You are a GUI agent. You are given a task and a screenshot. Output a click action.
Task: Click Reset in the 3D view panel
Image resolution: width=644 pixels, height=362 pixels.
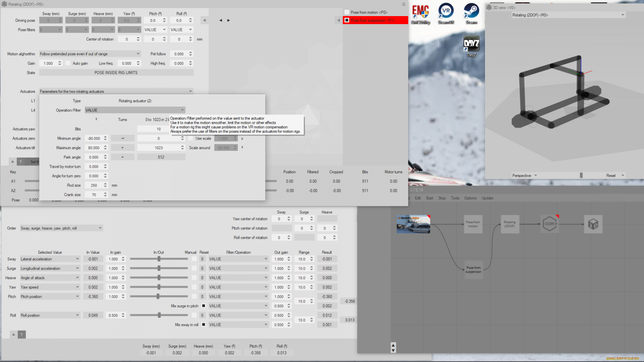click(611, 175)
